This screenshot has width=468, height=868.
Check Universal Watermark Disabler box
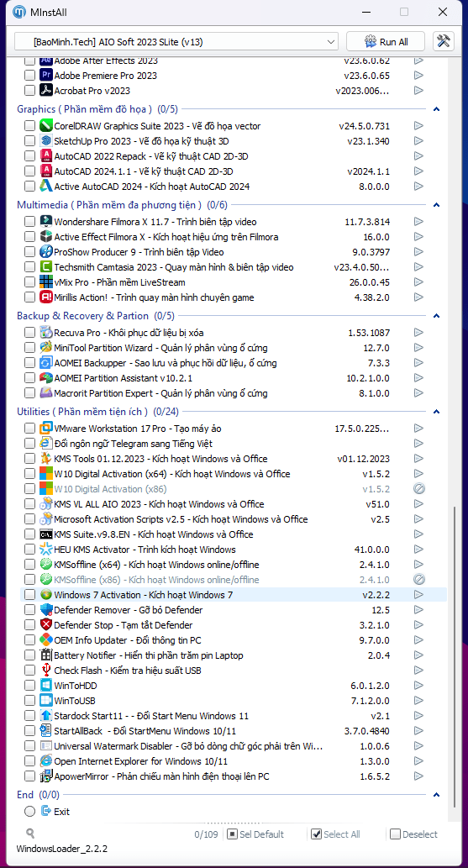click(x=29, y=745)
